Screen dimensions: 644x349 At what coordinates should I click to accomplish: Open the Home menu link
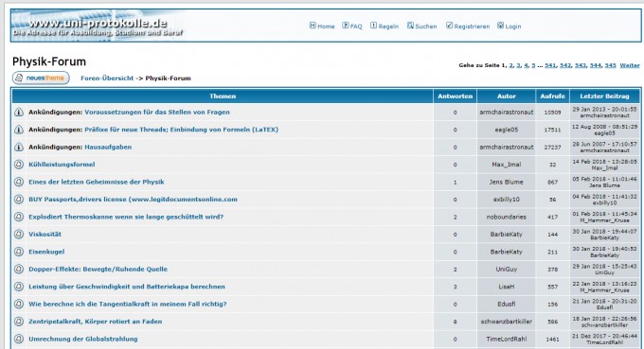point(326,26)
